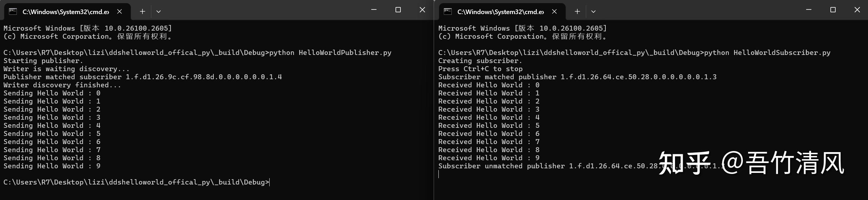Close the left cmd.exe tab
868x200 pixels.
120,12
